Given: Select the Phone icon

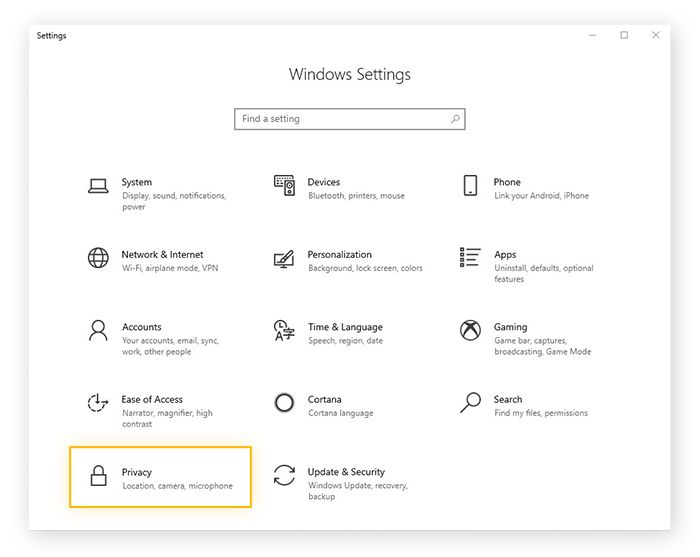Looking at the screenshot, I should (x=470, y=185).
